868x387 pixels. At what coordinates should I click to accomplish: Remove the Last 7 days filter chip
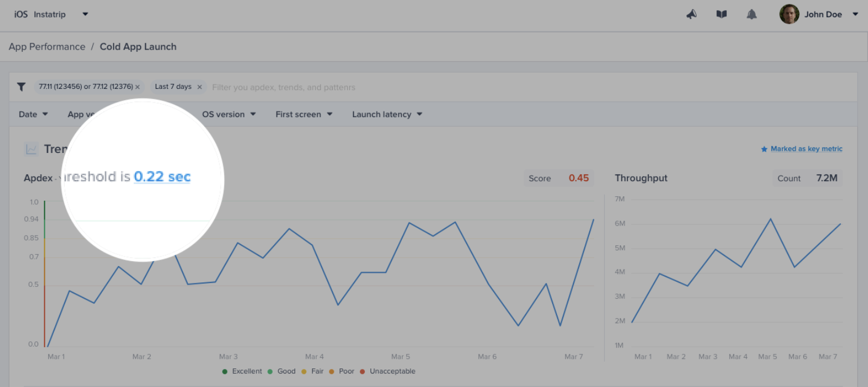[200, 87]
